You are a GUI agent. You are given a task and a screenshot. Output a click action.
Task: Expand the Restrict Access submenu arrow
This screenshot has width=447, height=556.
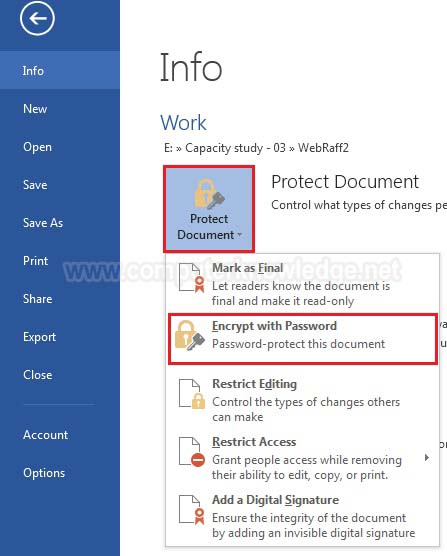(427, 457)
